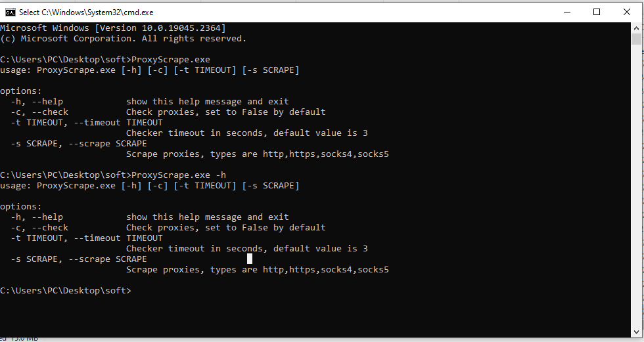The height and width of the screenshot is (342, 644).
Task: Click the 'Microsoft Windows [Version 10.0.19045.2364]' line
Action: pyautogui.click(x=113, y=28)
